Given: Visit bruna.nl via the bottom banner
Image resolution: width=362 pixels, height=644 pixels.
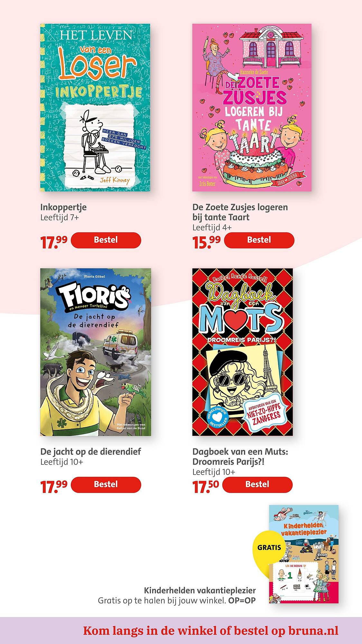Looking at the screenshot, I should (210, 630).
